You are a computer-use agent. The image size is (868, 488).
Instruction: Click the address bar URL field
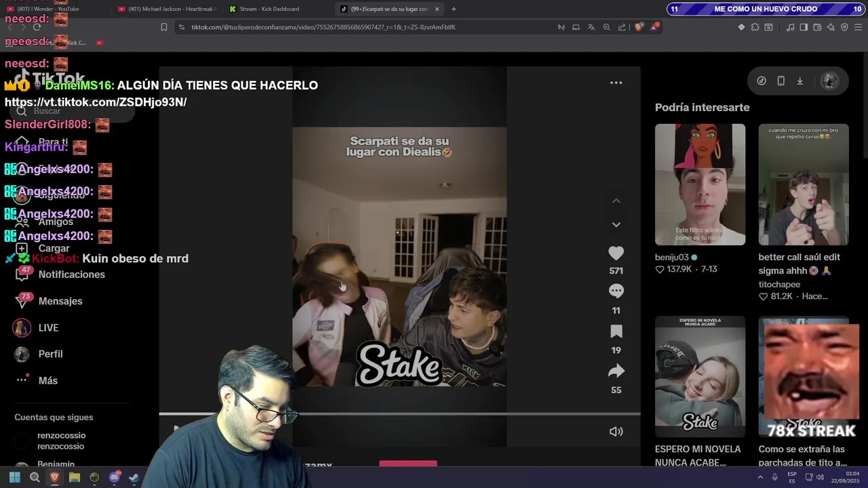[366, 27]
